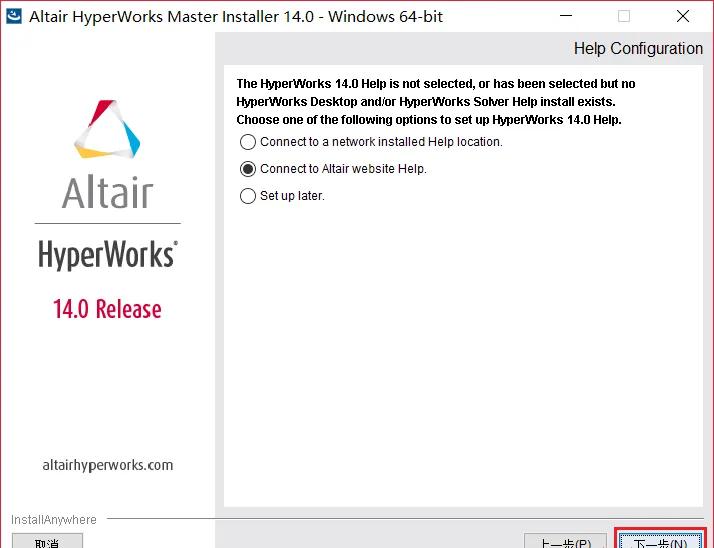714x548 pixels.
Task: Click the HyperWorks logo text
Action: coord(108,255)
